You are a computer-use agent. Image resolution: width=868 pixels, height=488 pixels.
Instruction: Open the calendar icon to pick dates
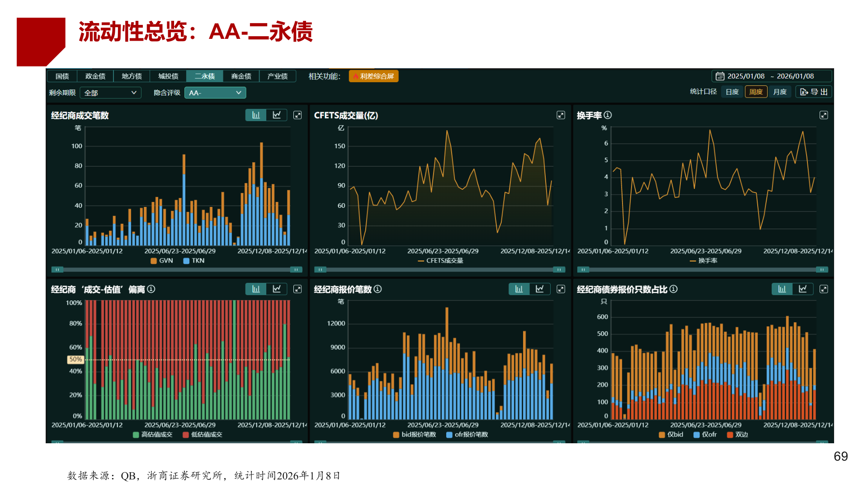coord(721,76)
